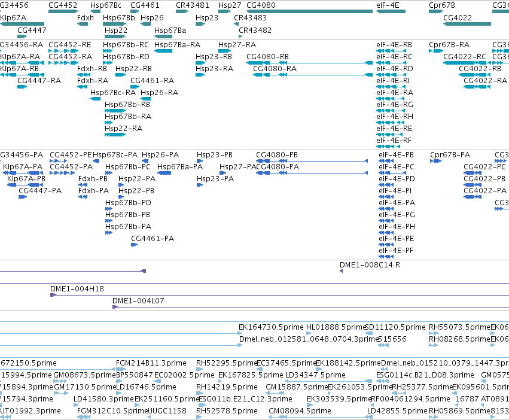Open the CR43481 gene entry

click(193, 5)
